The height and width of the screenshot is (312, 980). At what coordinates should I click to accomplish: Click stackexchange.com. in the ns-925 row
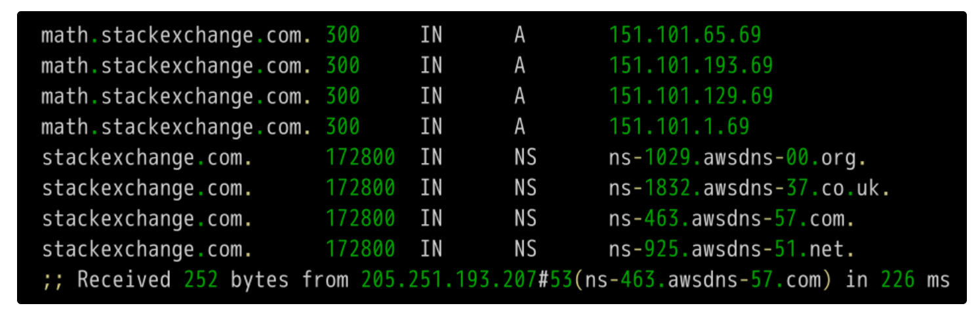(146, 250)
